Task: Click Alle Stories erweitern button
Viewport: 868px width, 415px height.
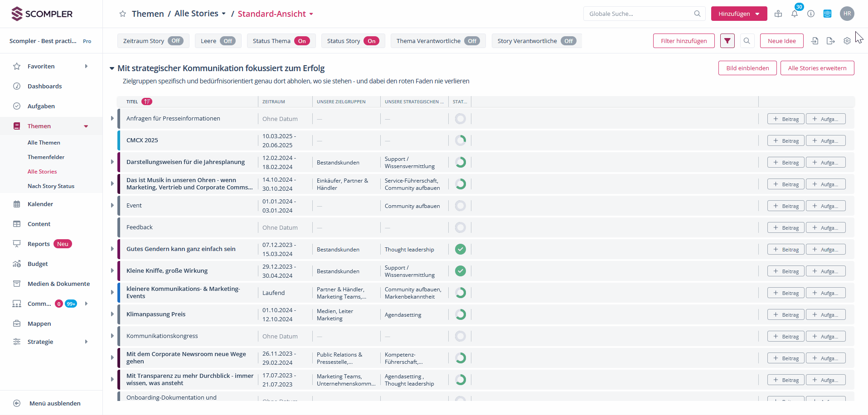Action: 817,68
